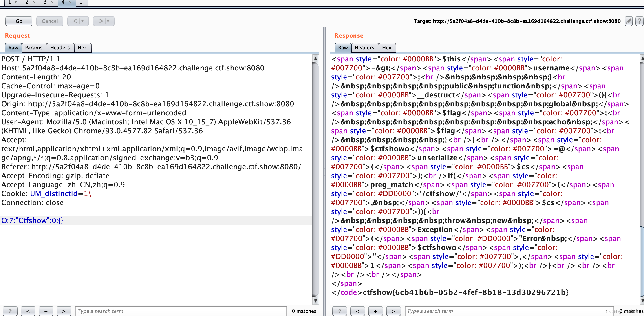Click response search help question button
644x316 pixels.
(x=340, y=311)
